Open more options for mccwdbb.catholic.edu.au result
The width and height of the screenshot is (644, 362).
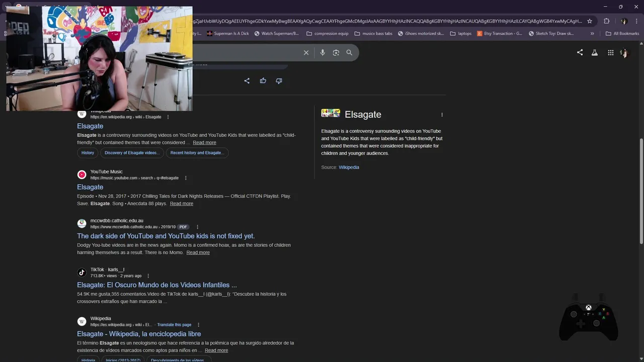[x=197, y=227]
